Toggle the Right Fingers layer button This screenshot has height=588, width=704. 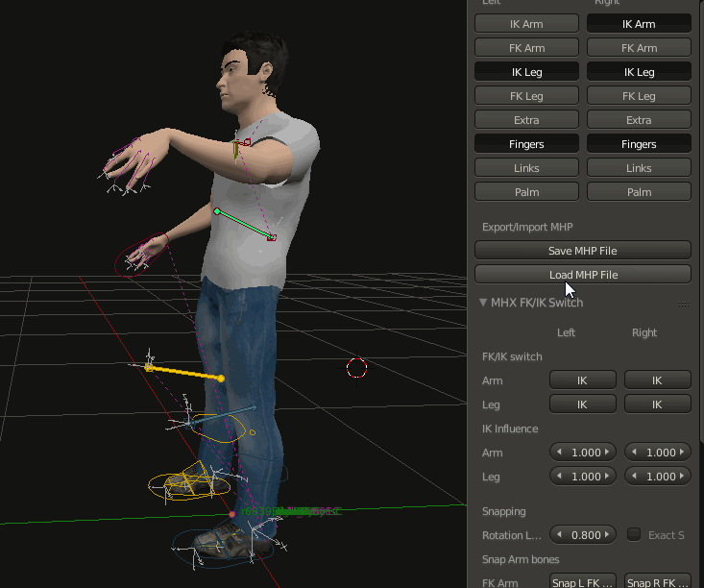click(639, 144)
